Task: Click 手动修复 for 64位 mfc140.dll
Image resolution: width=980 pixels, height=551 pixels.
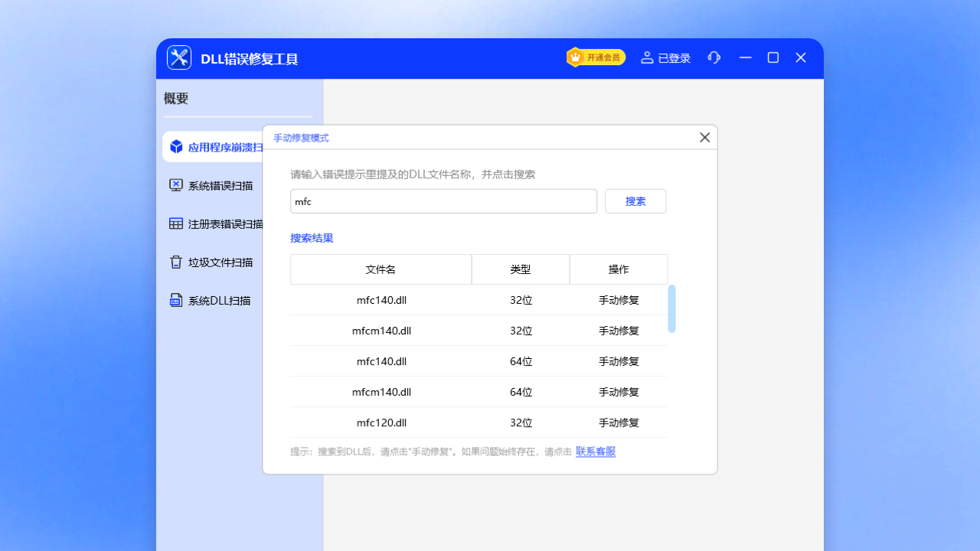Action: click(619, 361)
